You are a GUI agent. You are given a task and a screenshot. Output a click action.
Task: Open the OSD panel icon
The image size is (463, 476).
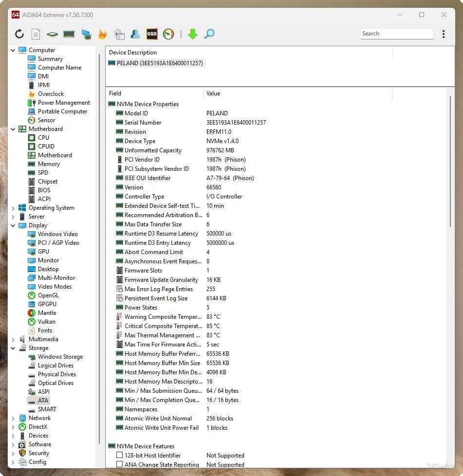152,34
